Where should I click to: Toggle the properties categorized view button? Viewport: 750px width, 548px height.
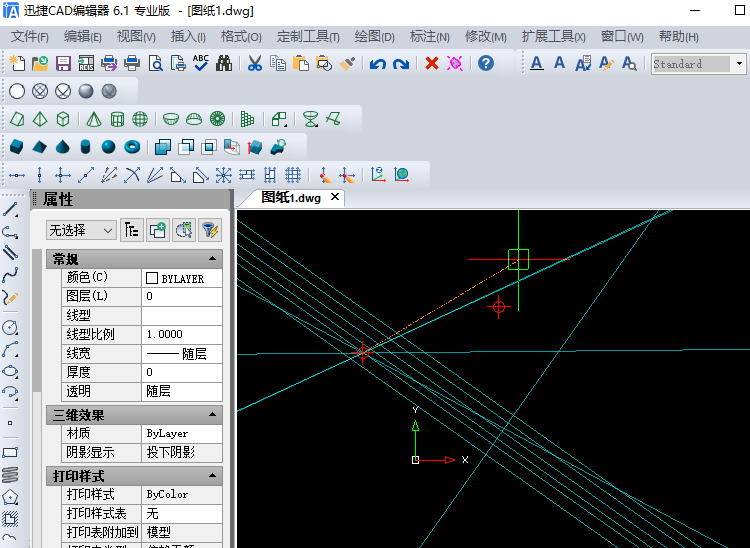point(131,230)
